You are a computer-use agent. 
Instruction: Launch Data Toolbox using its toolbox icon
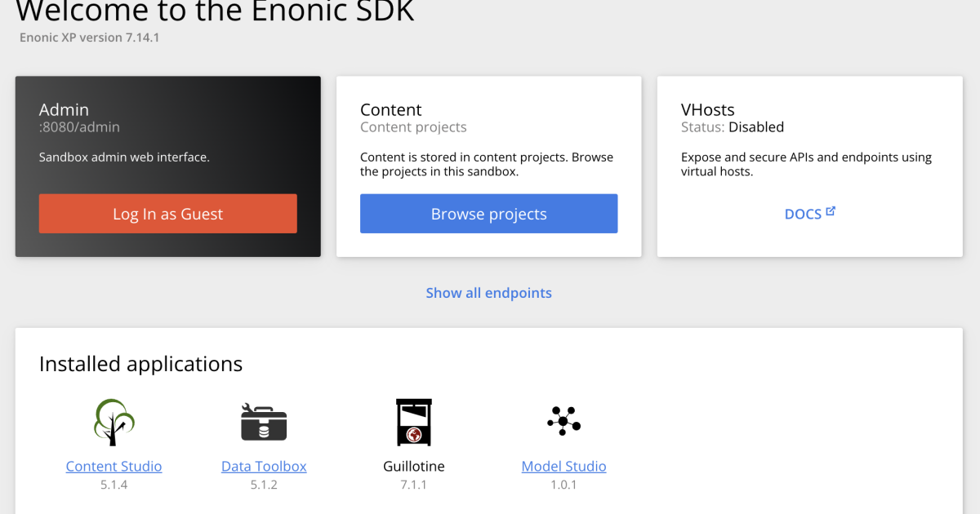(264, 421)
